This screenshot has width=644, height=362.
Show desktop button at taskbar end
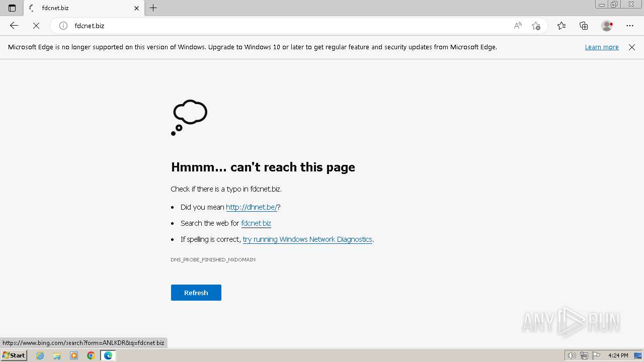point(638,355)
